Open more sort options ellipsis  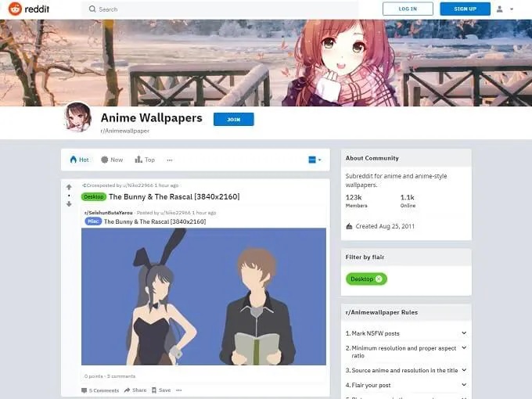pyautogui.click(x=170, y=160)
